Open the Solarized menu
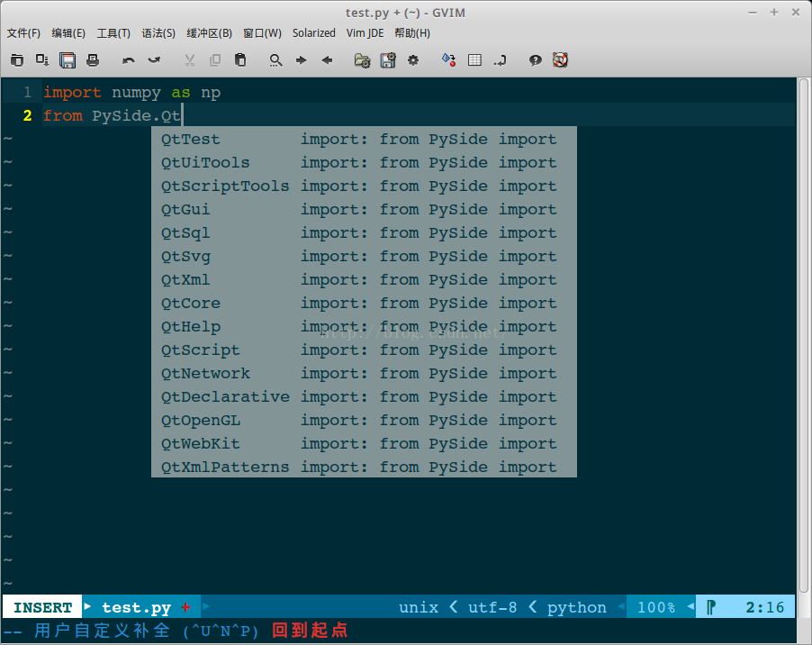812x645 pixels. click(314, 33)
